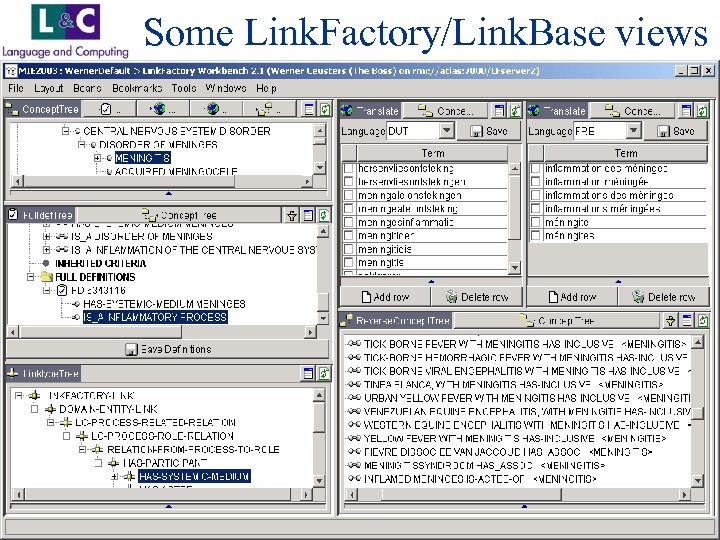Check the box for hersenvliesontsteking
Image resolution: width=720 pixels, height=540 pixels.
(349, 169)
